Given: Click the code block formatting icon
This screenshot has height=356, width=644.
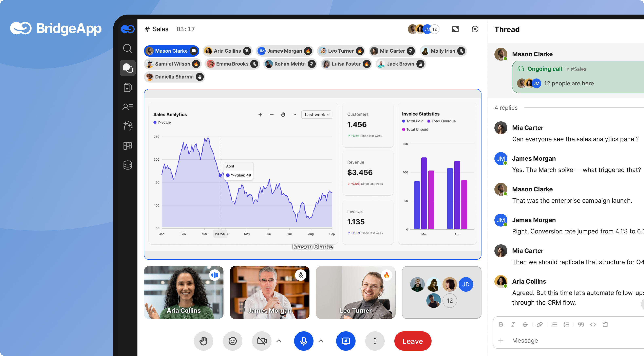Looking at the screenshot, I should tap(605, 324).
